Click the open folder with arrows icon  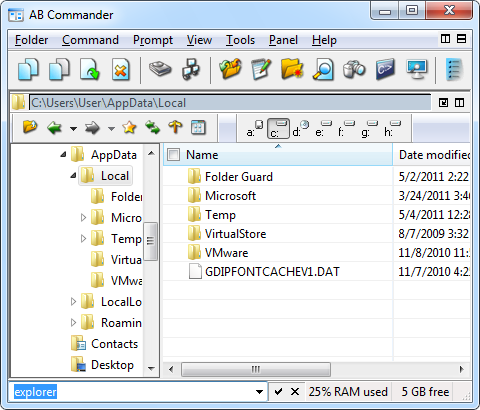point(230,69)
